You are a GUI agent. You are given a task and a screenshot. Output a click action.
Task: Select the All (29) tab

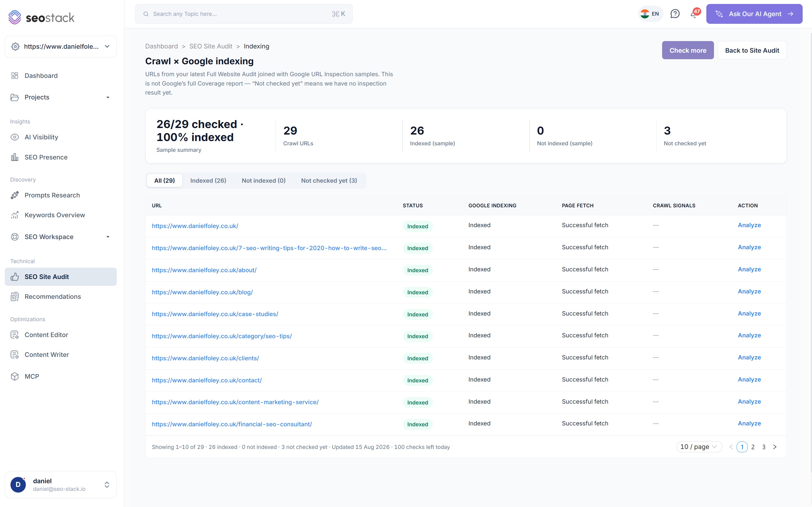(164, 180)
